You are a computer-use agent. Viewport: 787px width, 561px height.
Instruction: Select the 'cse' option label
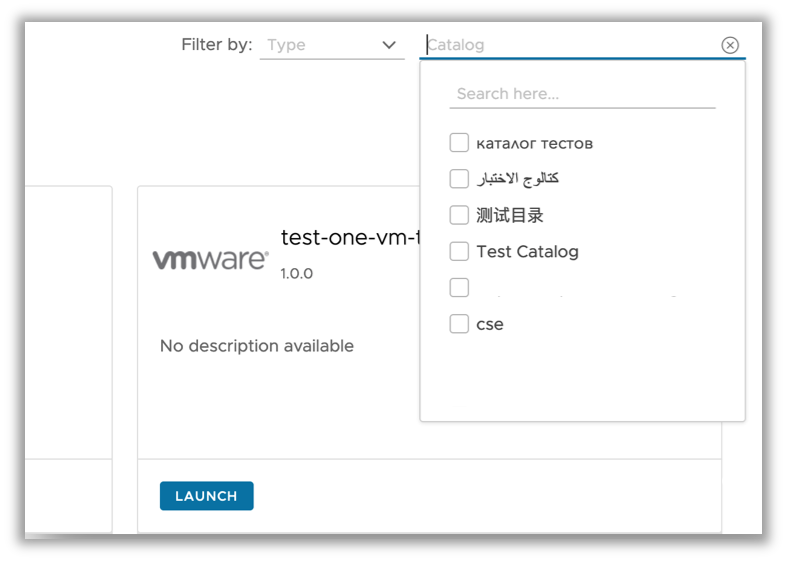point(490,324)
